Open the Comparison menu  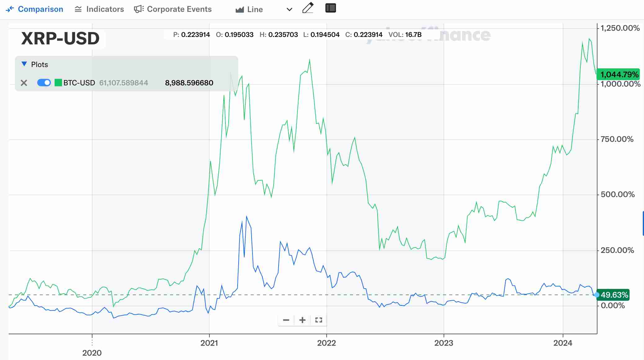pos(40,9)
